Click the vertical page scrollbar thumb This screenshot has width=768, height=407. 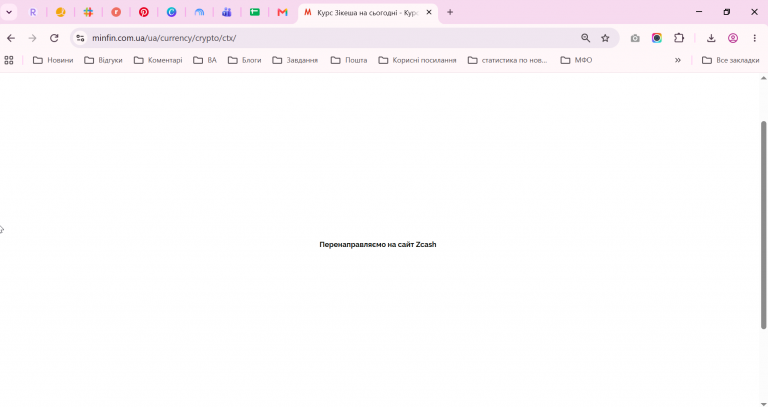tap(763, 225)
